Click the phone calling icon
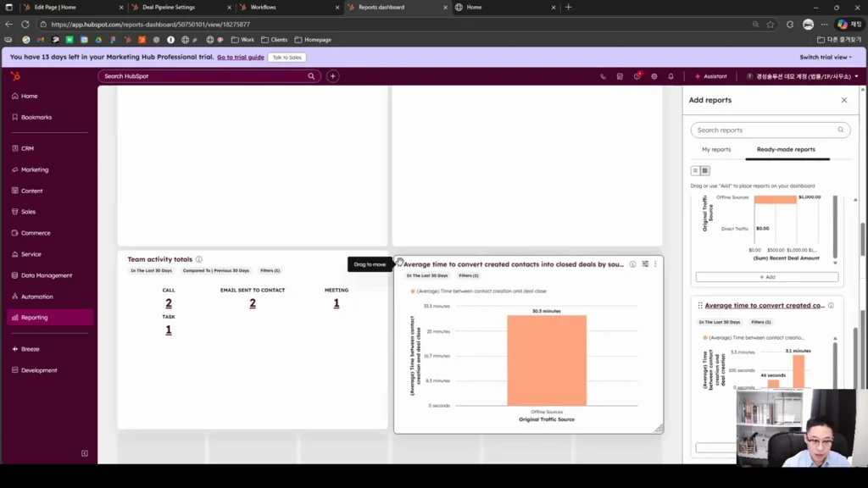The image size is (868, 488). (x=603, y=76)
